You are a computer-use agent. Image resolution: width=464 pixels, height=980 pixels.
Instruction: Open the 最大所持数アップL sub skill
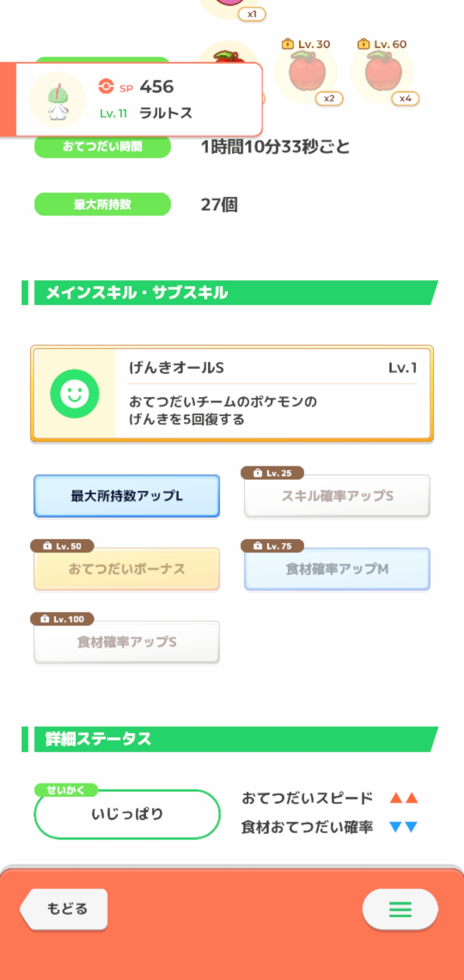127,496
